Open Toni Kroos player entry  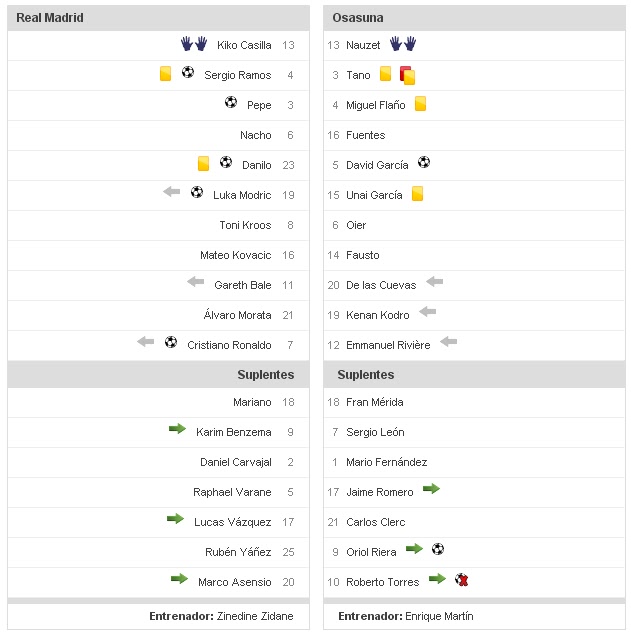pos(245,225)
